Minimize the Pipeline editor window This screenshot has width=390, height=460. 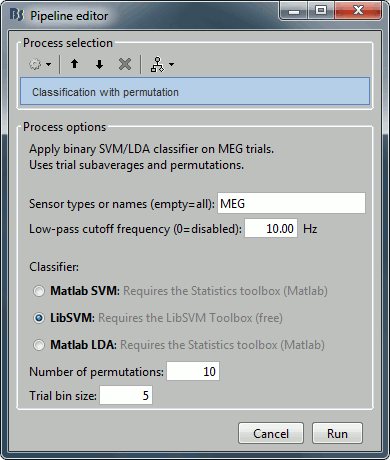click(x=294, y=12)
